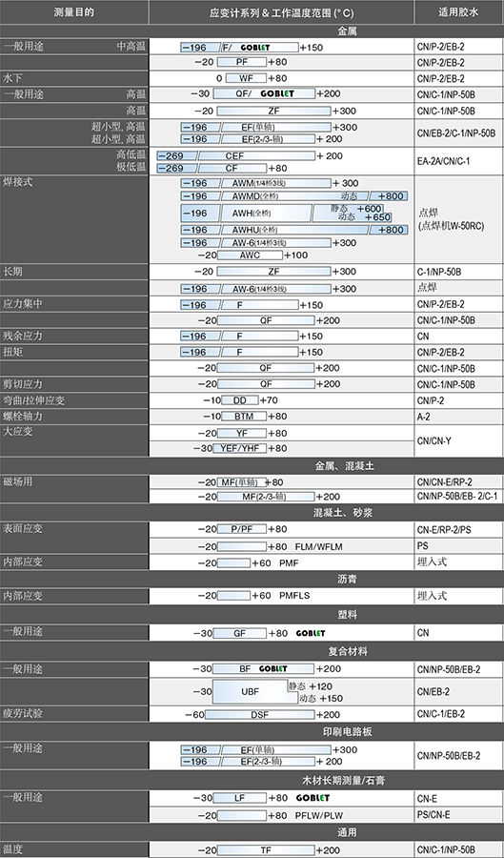Click the 测量目的 column header
The height and width of the screenshot is (858, 504).
74,12
